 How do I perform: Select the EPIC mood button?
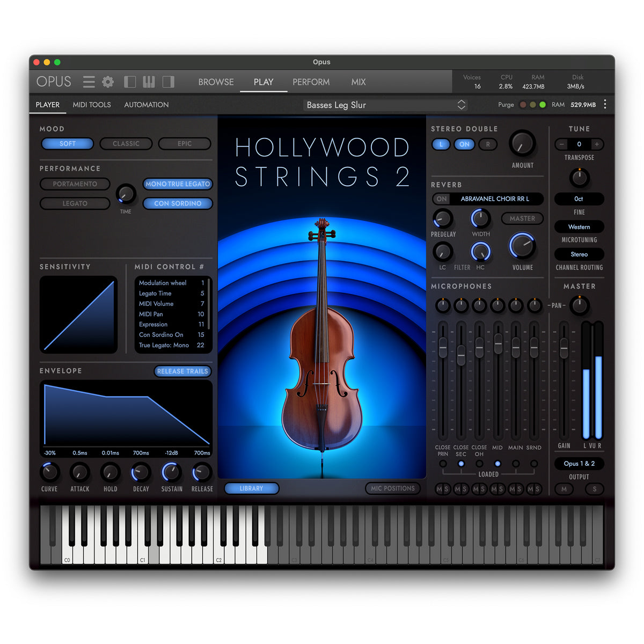coord(185,144)
